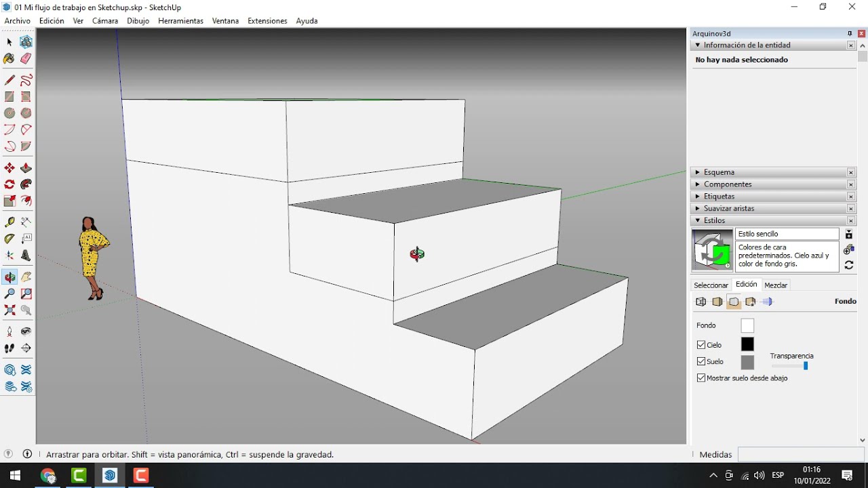
Task: Select the Walk footprints tool
Action: (9, 348)
